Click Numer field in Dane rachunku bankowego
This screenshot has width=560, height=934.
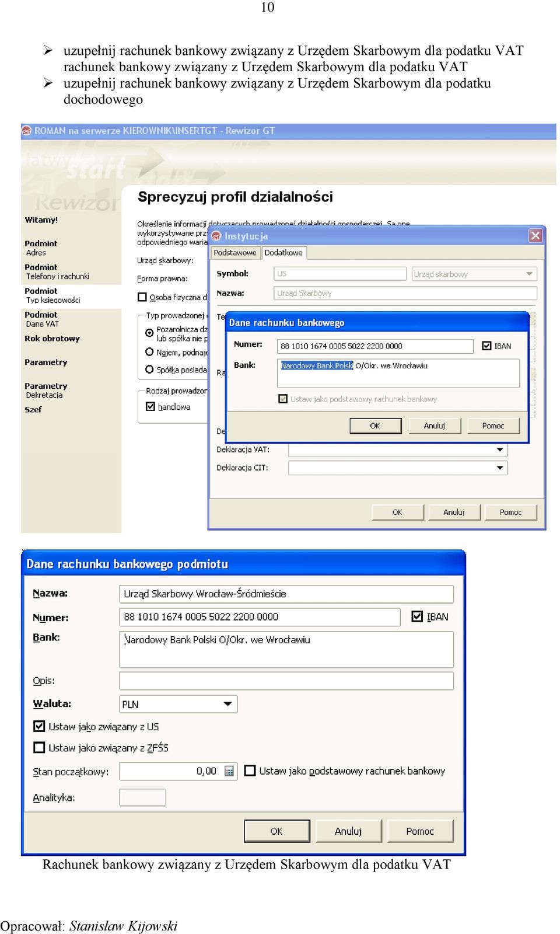pyautogui.click(x=375, y=346)
